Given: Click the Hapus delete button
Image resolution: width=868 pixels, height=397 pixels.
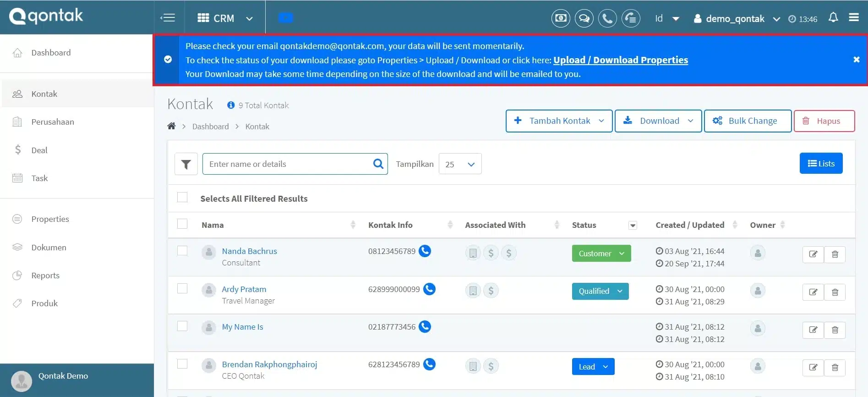Looking at the screenshot, I should 824,121.
